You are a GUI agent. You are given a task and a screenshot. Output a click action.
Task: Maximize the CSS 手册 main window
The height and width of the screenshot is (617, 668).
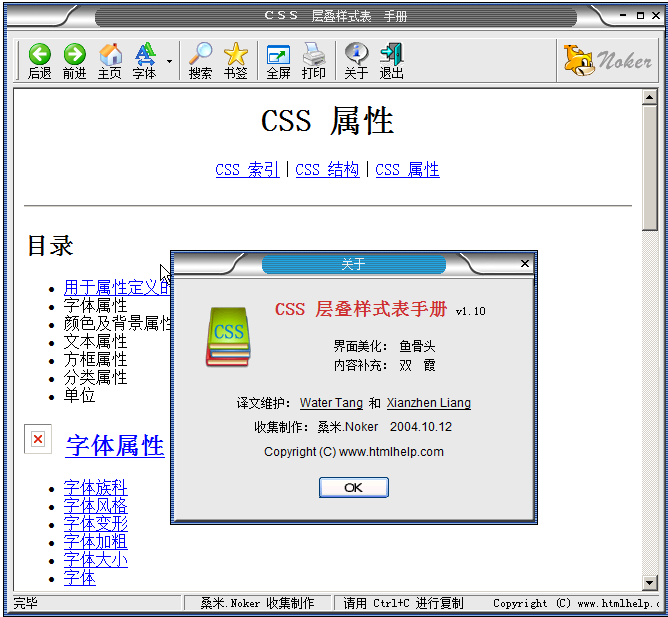pyautogui.click(x=640, y=16)
